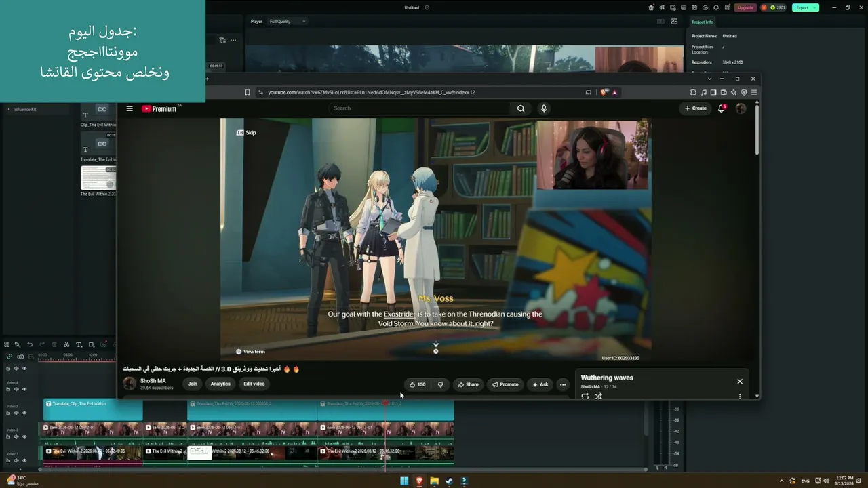
Task: Bookmark the page in the browser address bar
Action: tap(248, 92)
